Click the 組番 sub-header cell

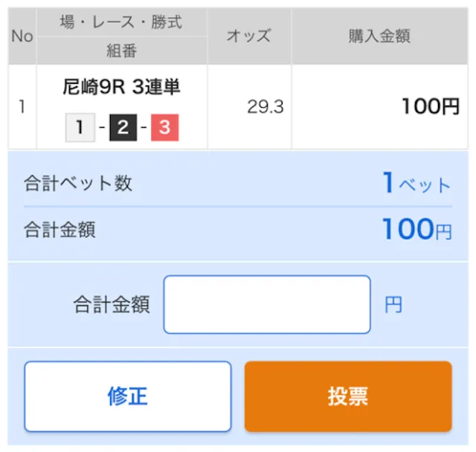coord(121,51)
